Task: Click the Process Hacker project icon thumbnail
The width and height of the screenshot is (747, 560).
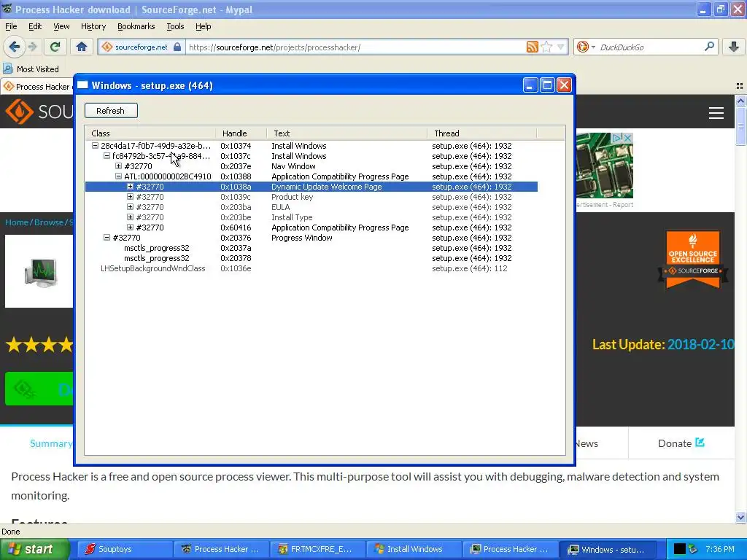Action: tap(41, 271)
